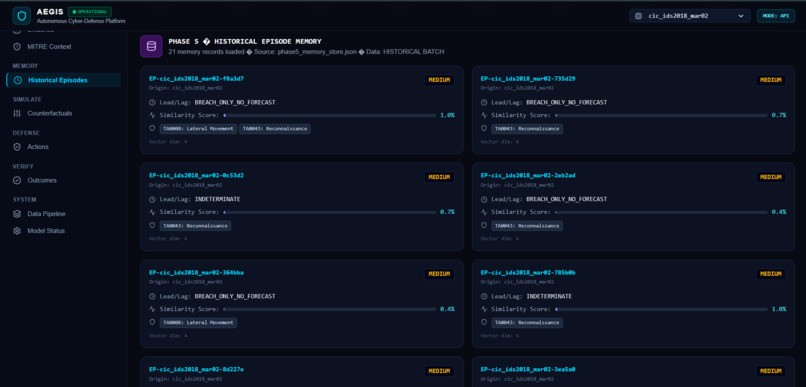Click the Counterfactuals sliders icon

pyautogui.click(x=17, y=113)
